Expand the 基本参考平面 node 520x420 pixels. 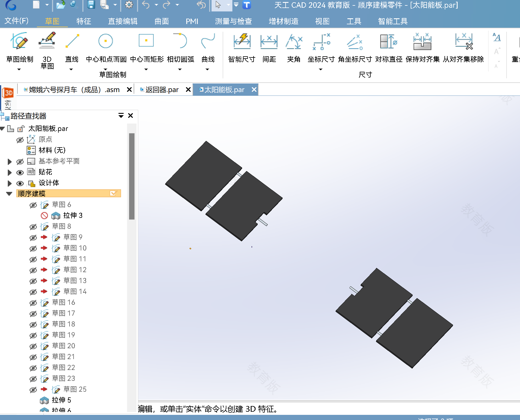pos(9,162)
